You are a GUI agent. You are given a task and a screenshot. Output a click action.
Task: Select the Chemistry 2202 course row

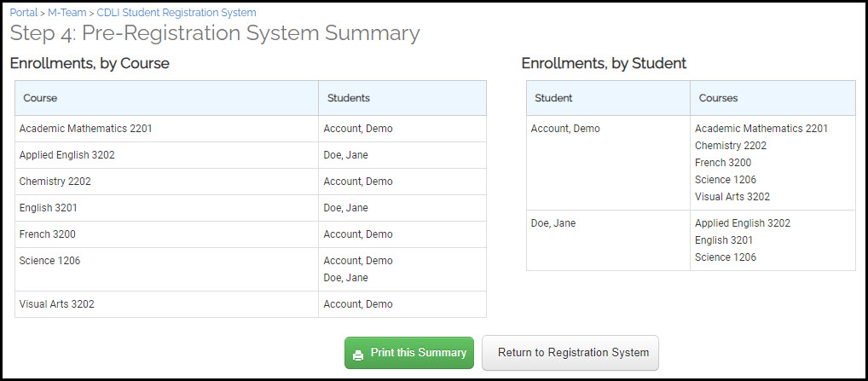pos(251,182)
